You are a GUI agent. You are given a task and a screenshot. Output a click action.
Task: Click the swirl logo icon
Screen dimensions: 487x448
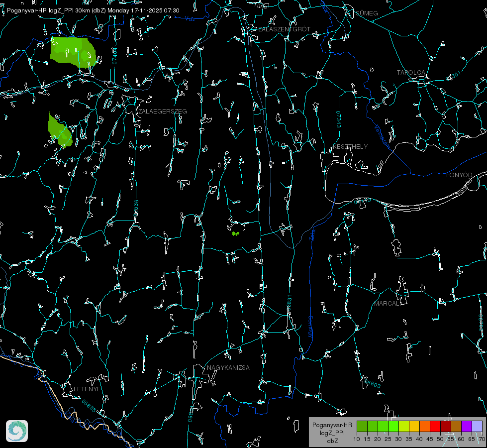17,431
